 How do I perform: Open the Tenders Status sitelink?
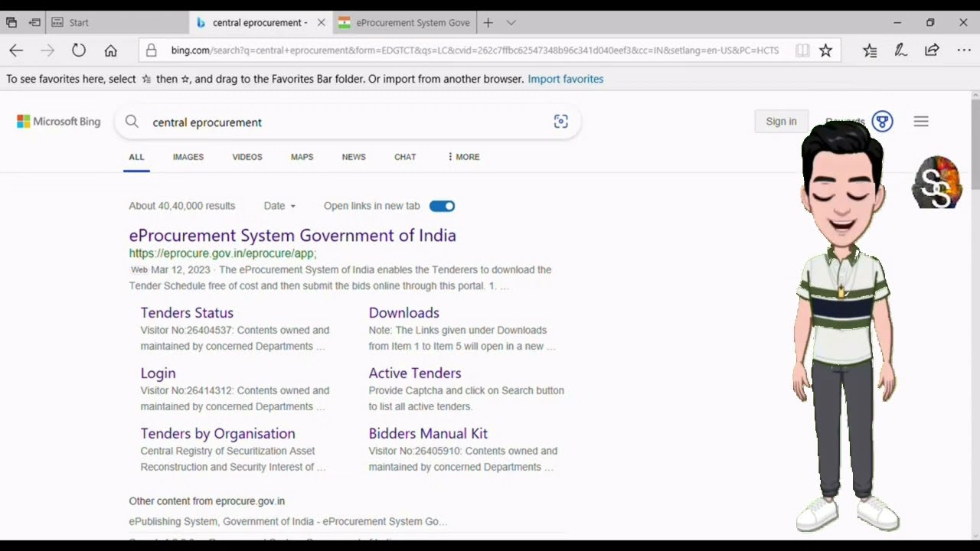click(x=187, y=312)
